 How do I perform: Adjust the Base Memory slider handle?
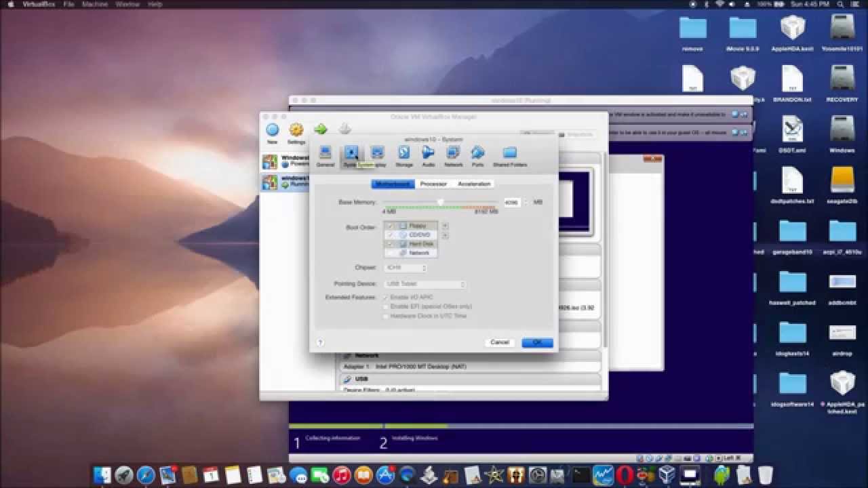click(x=440, y=202)
